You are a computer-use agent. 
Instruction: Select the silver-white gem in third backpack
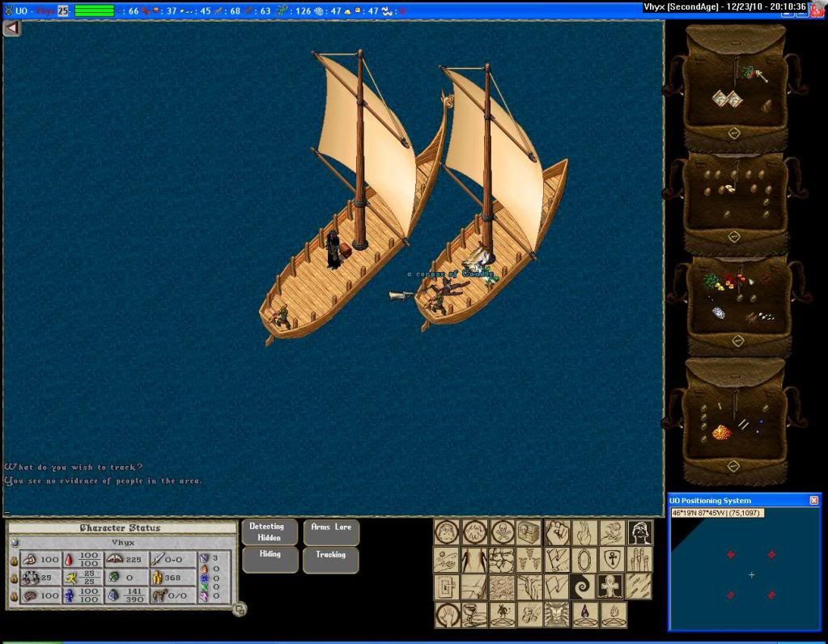[718, 313]
